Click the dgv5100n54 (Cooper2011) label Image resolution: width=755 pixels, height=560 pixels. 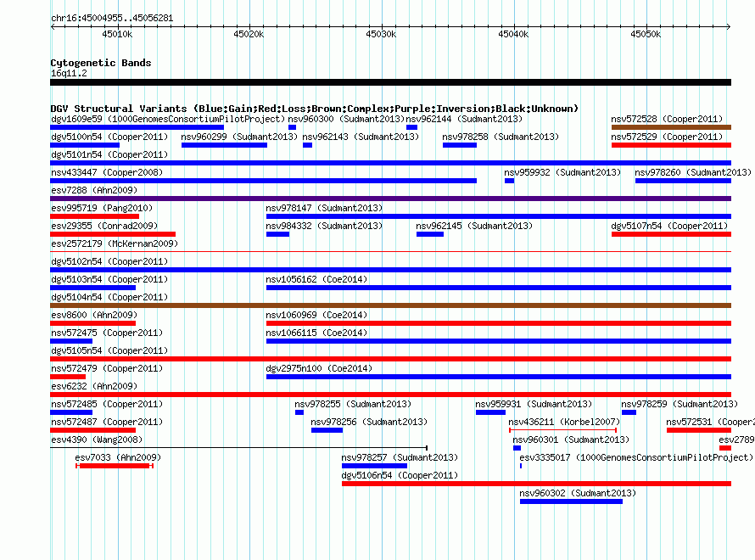pyautogui.click(x=109, y=137)
